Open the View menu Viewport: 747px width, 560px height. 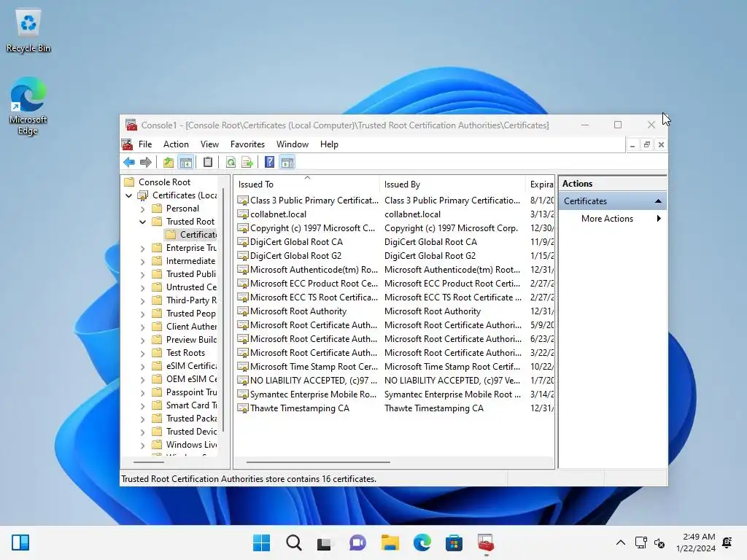click(209, 144)
